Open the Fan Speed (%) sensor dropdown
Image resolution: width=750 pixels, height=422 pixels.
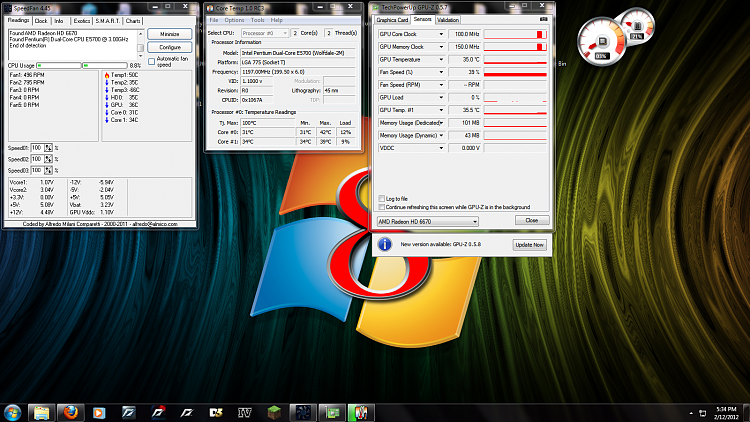tap(441, 72)
